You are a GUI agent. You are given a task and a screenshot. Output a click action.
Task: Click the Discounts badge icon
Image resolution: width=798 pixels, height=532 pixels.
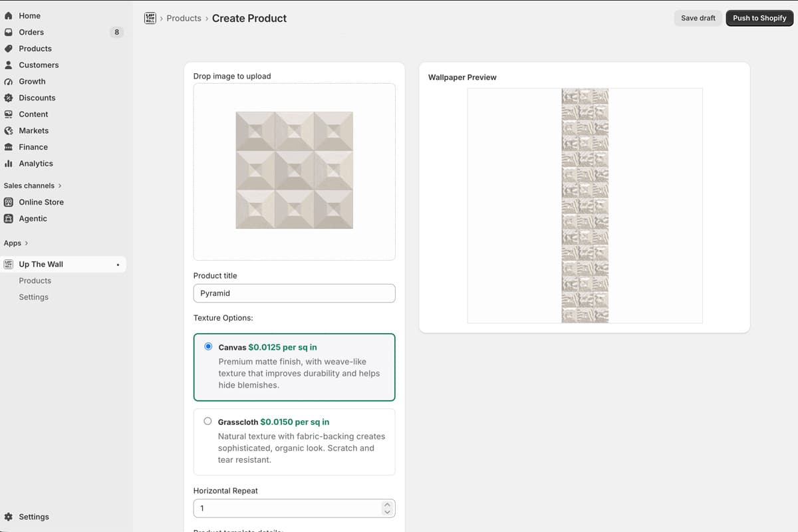coord(9,98)
